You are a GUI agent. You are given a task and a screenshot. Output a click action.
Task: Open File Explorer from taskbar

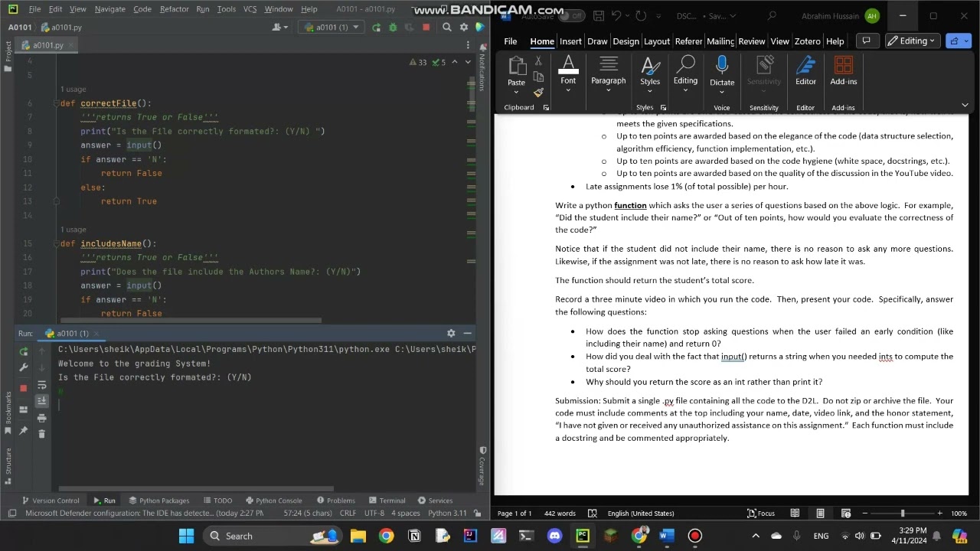click(x=358, y=536)
